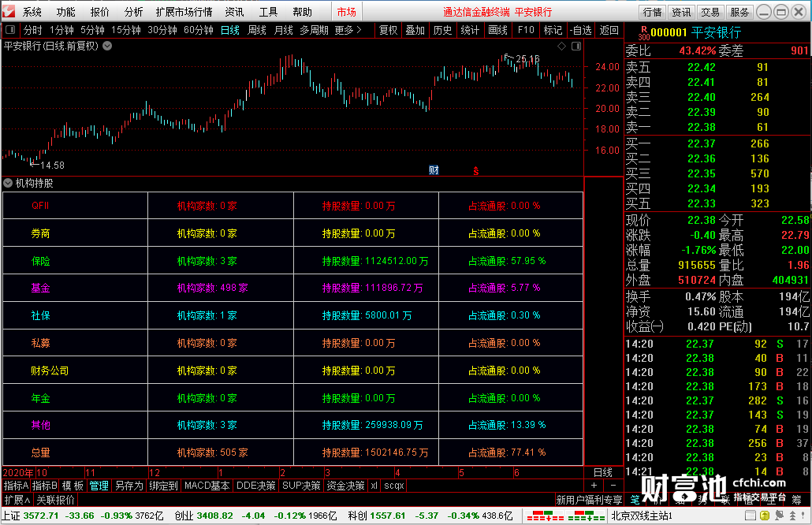The height and width of the screenshot is (525, 812).
Task: Open the 工具 menu
Action: 268,11
